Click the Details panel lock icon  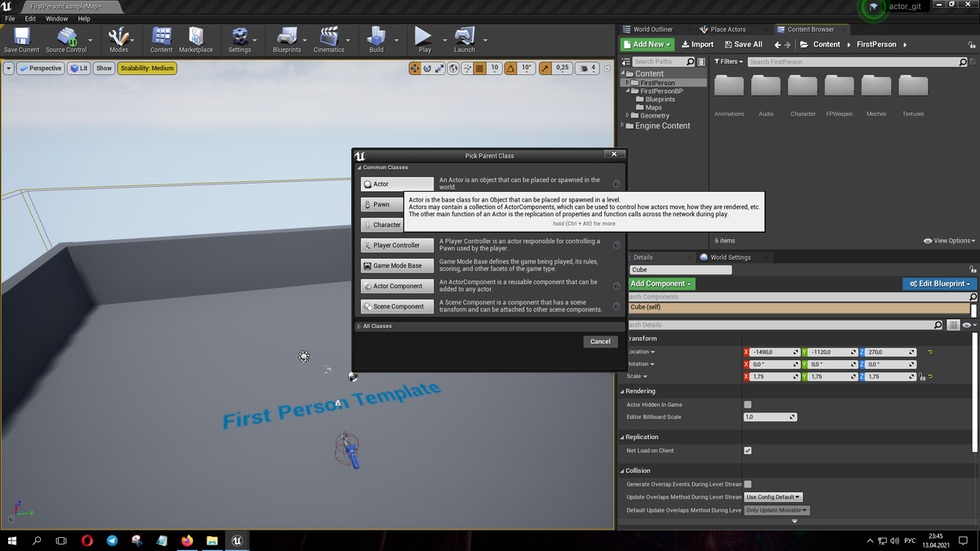click(973, 269)
